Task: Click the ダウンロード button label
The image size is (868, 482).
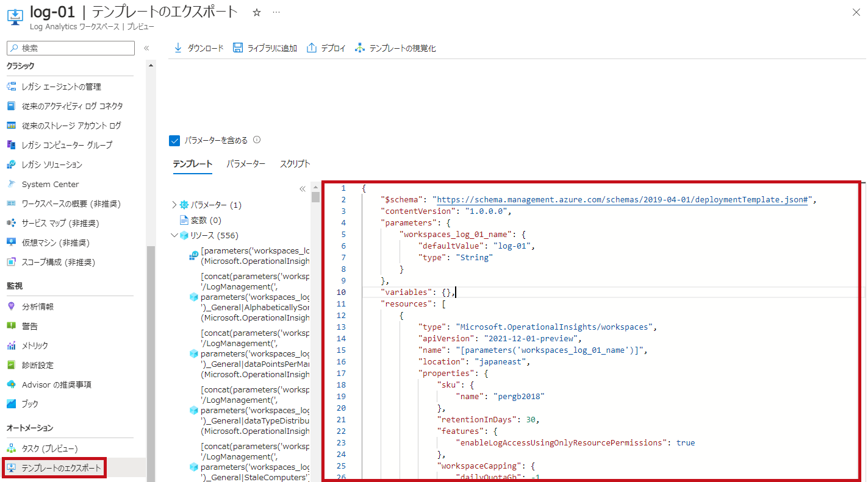Action: [x=206, y=48]
